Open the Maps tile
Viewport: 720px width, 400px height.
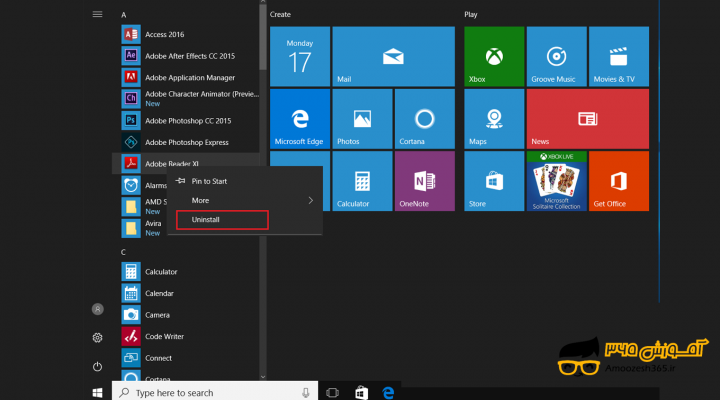(x=494, y=119)
